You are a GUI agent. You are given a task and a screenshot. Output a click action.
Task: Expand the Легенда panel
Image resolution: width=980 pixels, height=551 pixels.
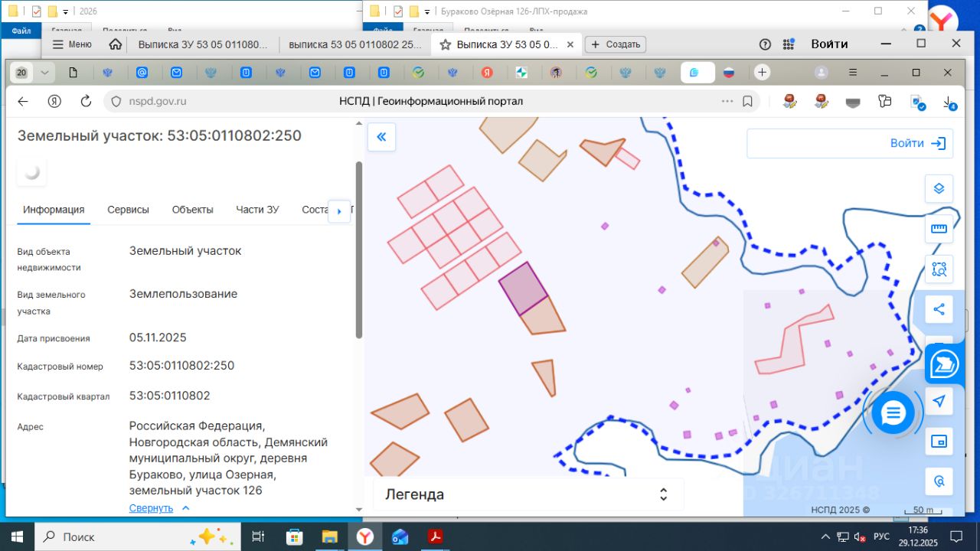663,494
